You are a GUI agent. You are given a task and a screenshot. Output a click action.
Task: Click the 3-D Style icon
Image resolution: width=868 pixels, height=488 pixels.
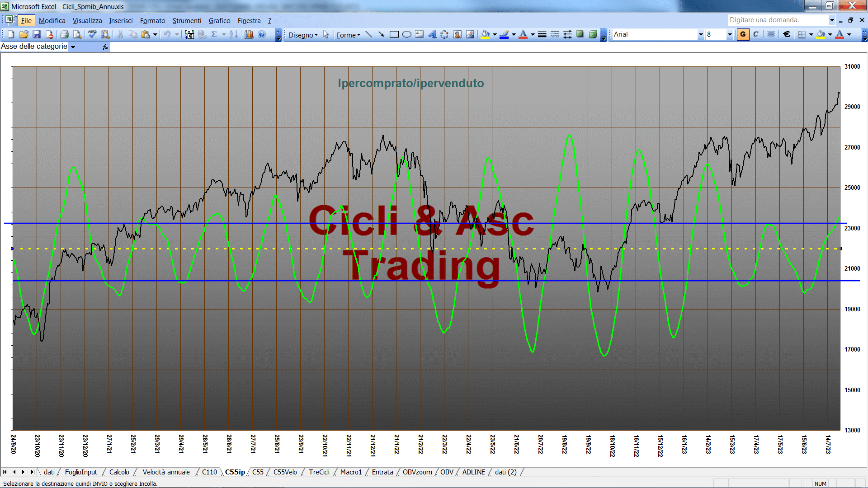pyautogui.click(x=593, y=34)
